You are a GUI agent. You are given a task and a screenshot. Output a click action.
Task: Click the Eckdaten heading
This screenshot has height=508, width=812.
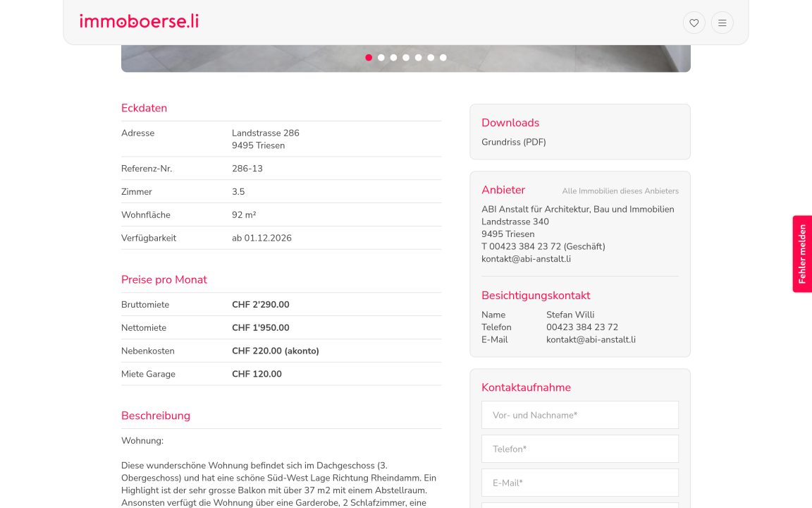click(x=144, y=109)
